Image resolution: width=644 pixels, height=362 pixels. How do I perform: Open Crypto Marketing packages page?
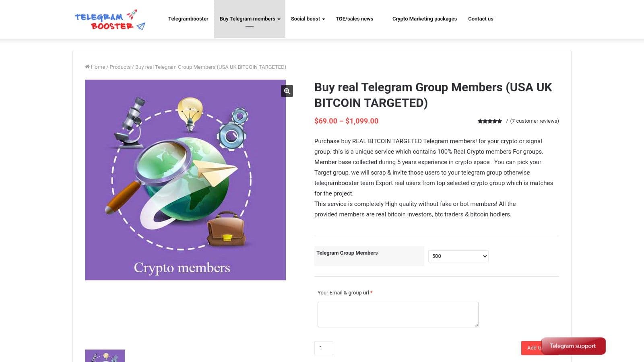point(424,19)
